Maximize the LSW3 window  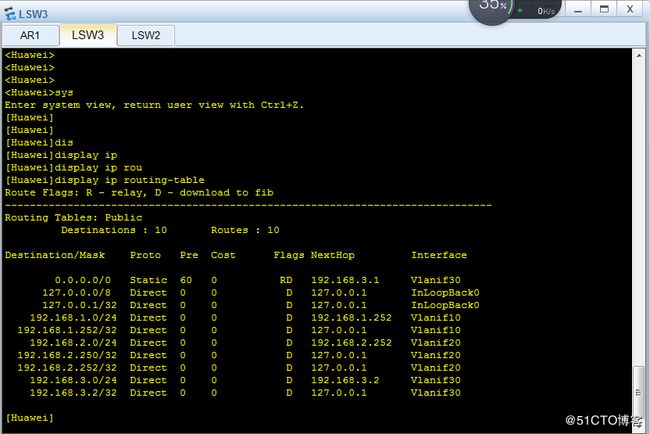[604, 9]
